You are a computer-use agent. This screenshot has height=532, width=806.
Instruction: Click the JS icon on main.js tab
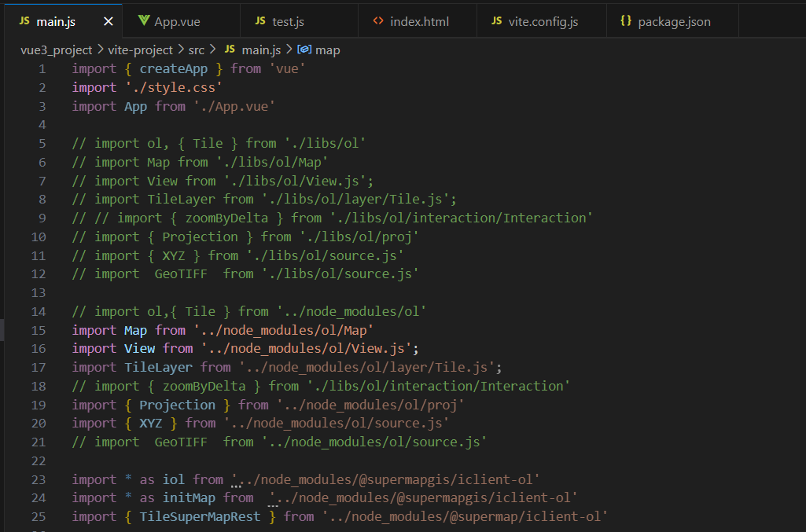pos(24,20)
